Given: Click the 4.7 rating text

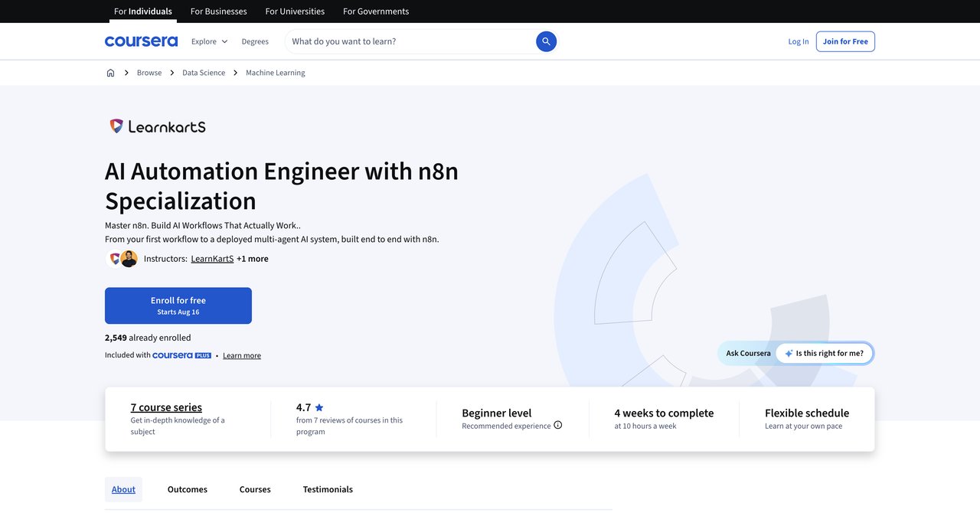Looking at the screenshot, I should click(x=304, y=407).
